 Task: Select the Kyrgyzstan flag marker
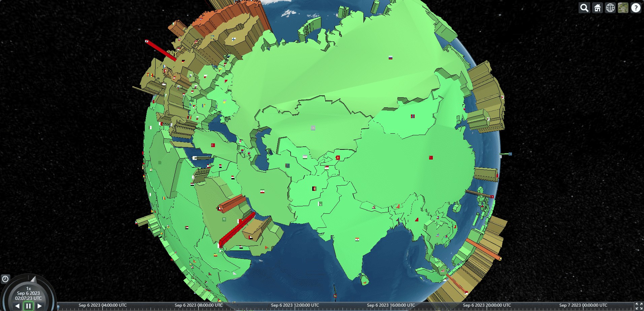pyautogui.click(x=337, y=158)
